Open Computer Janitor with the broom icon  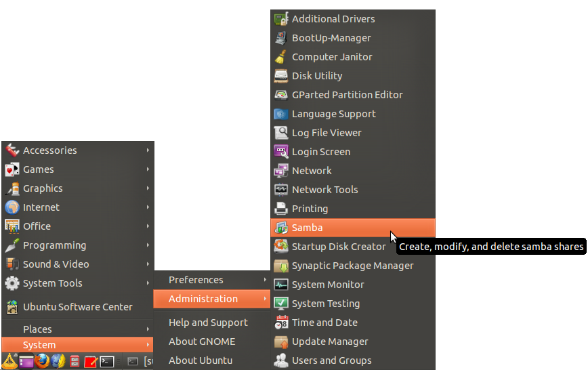(x=352, y=57)
